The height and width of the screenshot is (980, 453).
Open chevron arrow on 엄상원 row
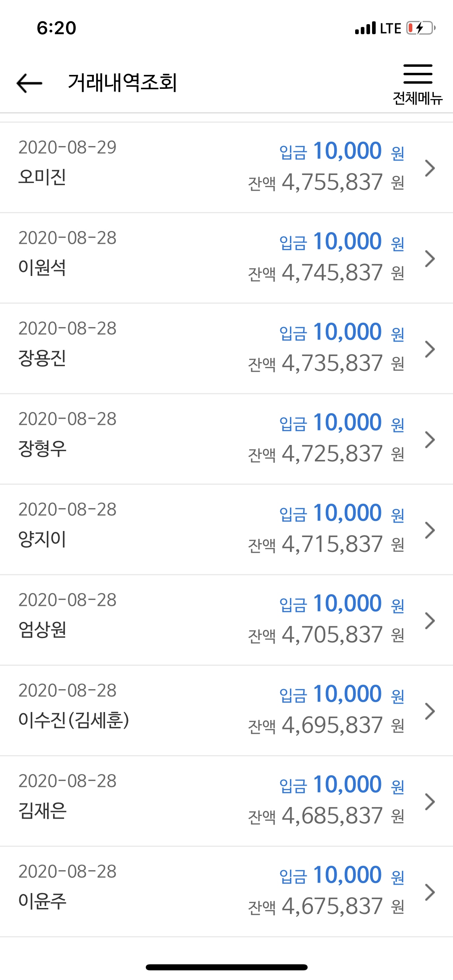click(x=430, y=620)
